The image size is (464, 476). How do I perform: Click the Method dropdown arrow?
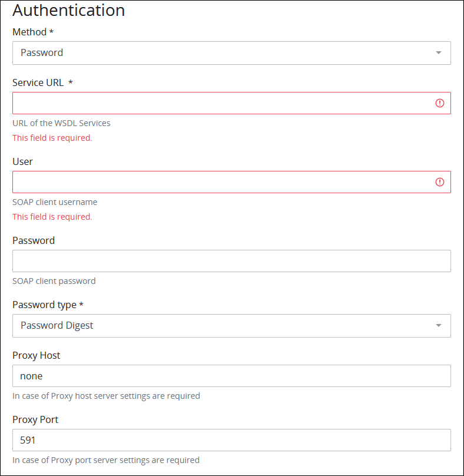438,52
